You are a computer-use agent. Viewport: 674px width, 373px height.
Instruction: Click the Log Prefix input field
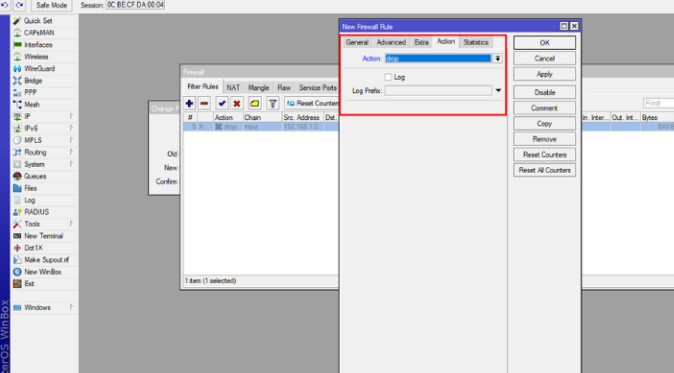click(x=438, y=90)
